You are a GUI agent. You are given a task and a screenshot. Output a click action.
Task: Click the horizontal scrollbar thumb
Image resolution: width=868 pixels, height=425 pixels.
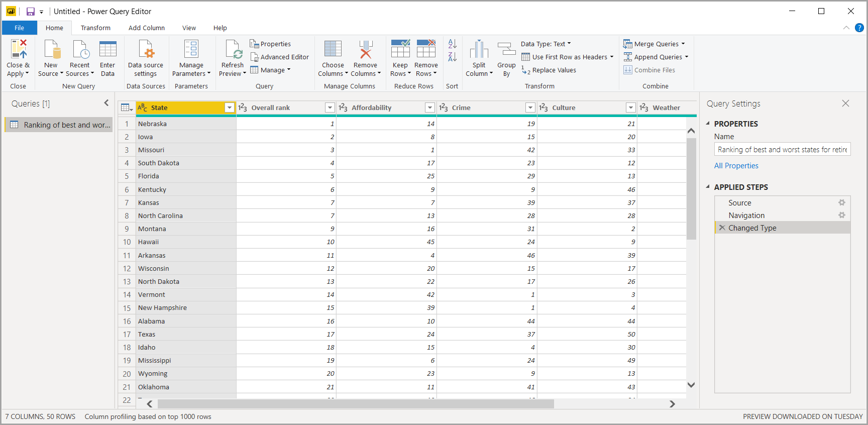[x=356, y=404]
